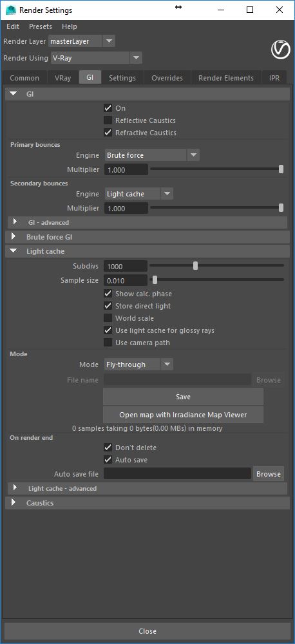Image resolution: width=295 pixels, height=644 pixels.
Task: Collapse the Light cache section
Action: point(14,251)
